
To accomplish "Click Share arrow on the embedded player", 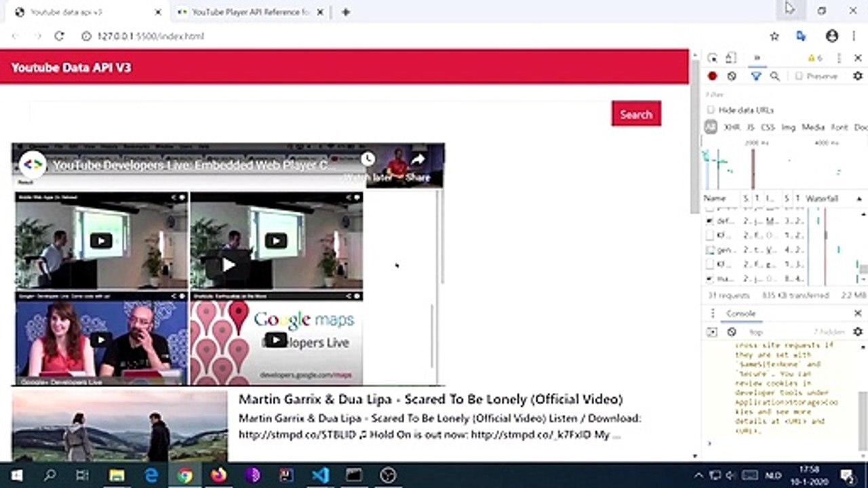I will pyautogui.click(x=418, y=166).
